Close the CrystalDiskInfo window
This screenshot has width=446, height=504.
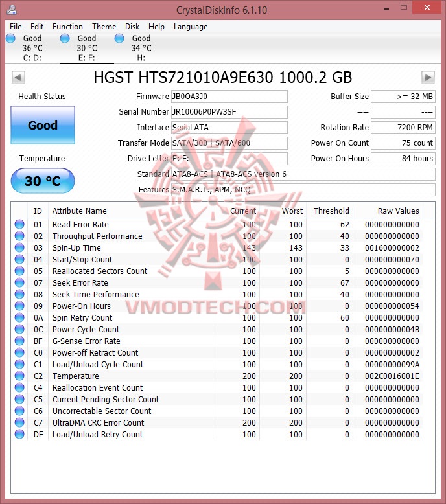[x=427, y=7]
